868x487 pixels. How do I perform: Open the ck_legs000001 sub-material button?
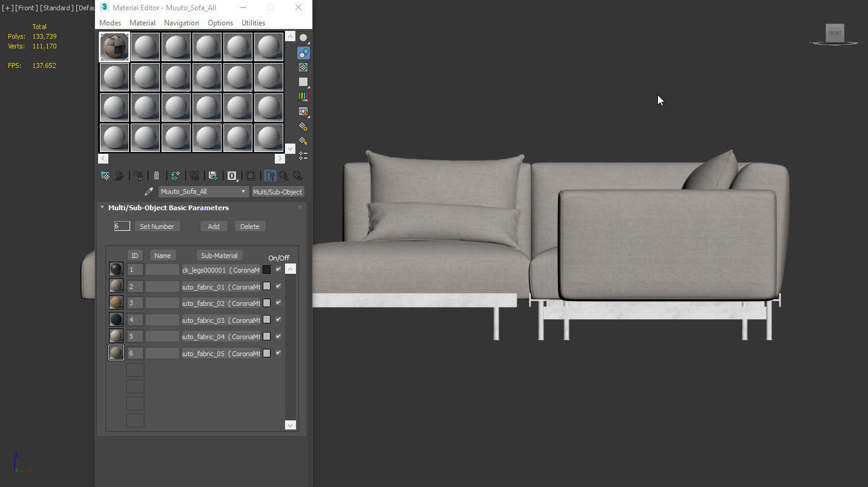[x=221, y=270]
